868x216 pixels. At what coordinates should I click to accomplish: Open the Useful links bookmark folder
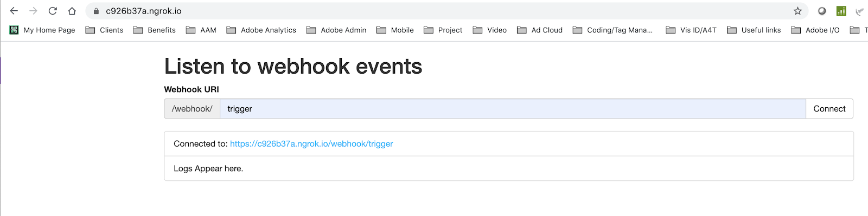[x=754, y=30]
